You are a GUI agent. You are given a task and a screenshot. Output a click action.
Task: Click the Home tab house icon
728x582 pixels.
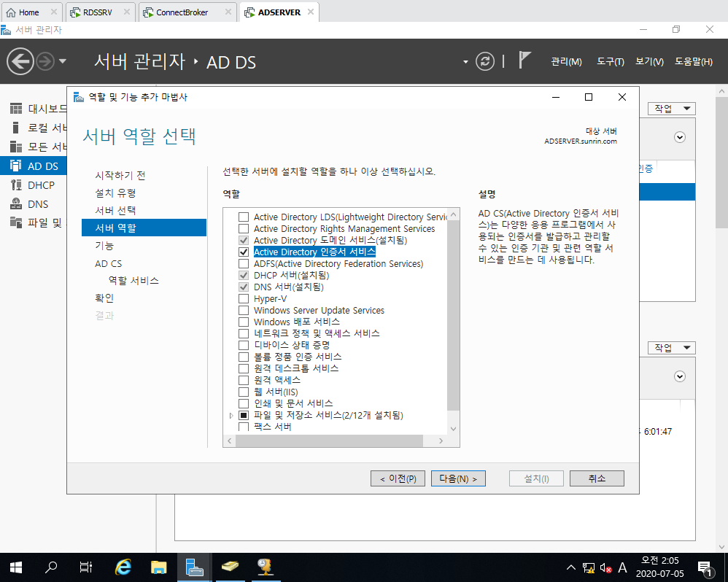coord(11,12)
